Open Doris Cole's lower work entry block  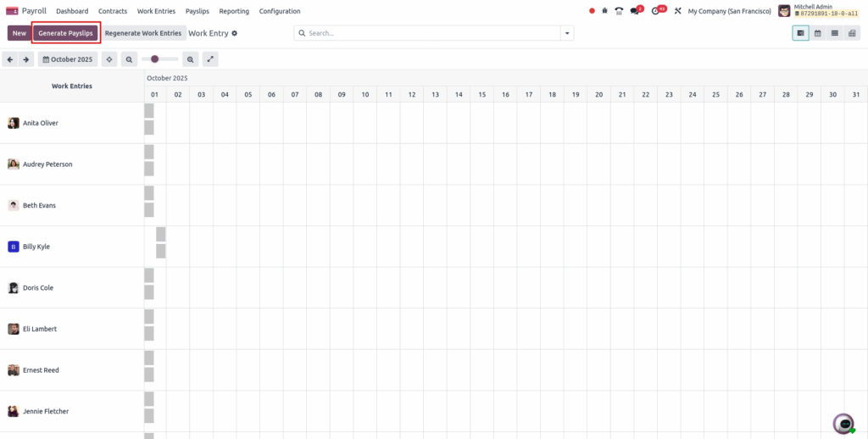tap(149, 292)
